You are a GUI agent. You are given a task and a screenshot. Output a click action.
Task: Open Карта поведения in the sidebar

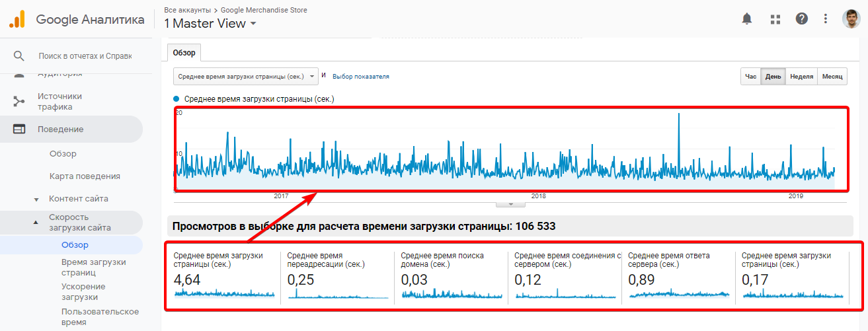[85, 176]
